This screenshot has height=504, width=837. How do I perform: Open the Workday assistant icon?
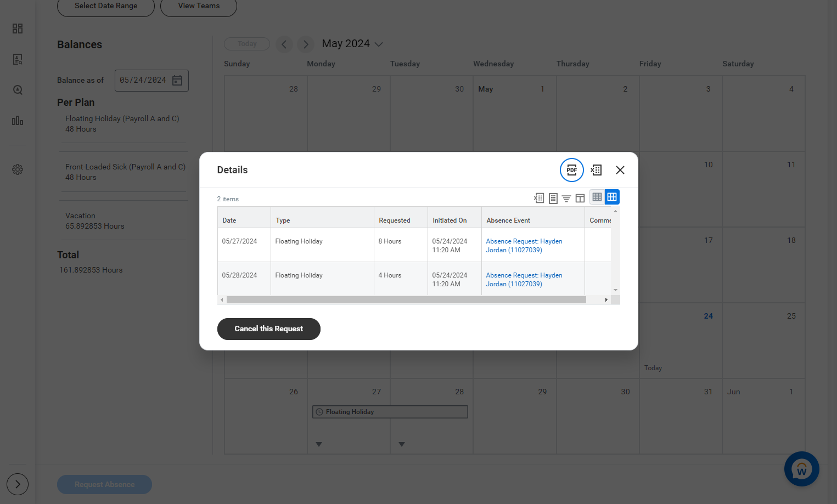pos(802,469)
